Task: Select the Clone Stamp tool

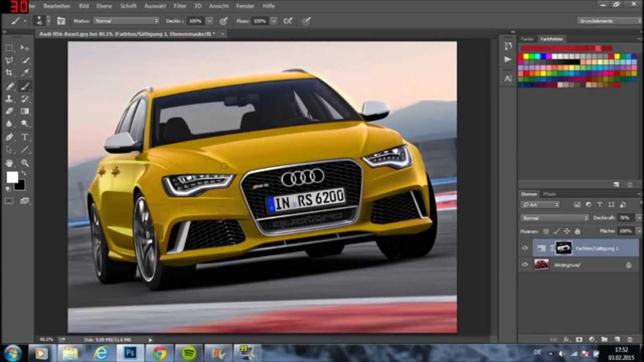Action: pyautogui.click(x=9, y=99)
